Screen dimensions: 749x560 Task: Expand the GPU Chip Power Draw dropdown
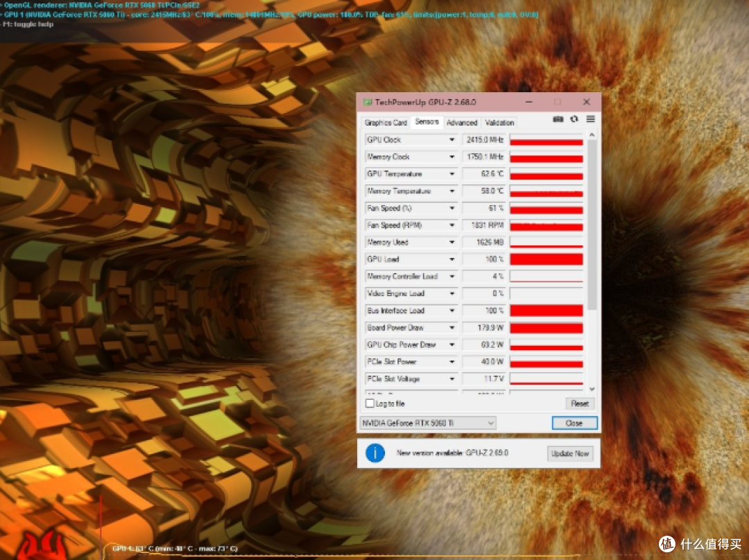coord(451,344)
